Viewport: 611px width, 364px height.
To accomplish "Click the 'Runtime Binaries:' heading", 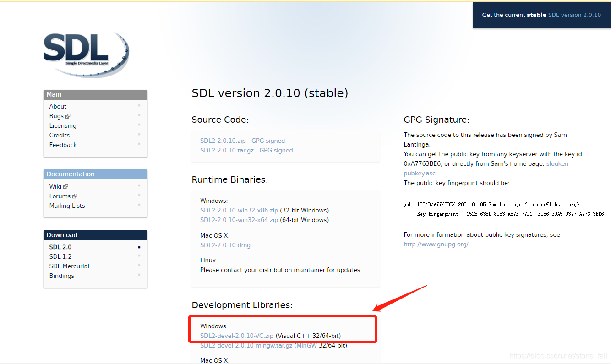I will coord(230,179).
